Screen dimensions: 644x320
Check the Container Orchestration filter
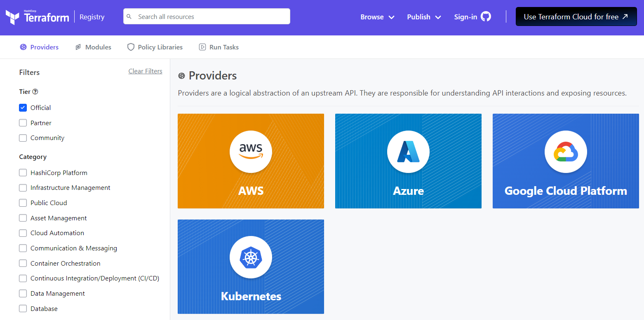coord(23,263)
